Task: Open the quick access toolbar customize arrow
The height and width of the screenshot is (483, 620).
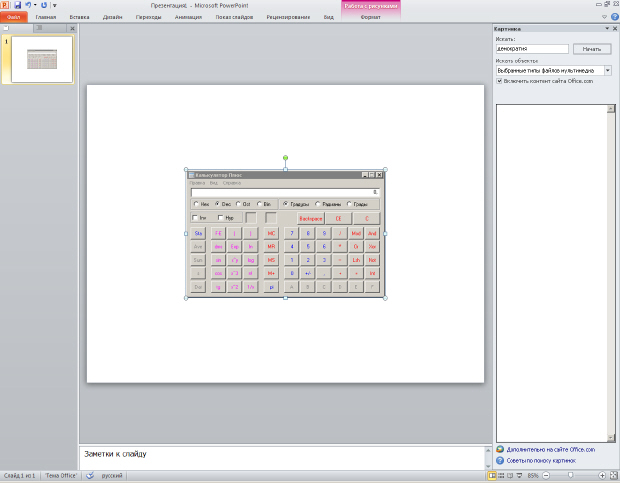Action: click(x=54, y=5)
